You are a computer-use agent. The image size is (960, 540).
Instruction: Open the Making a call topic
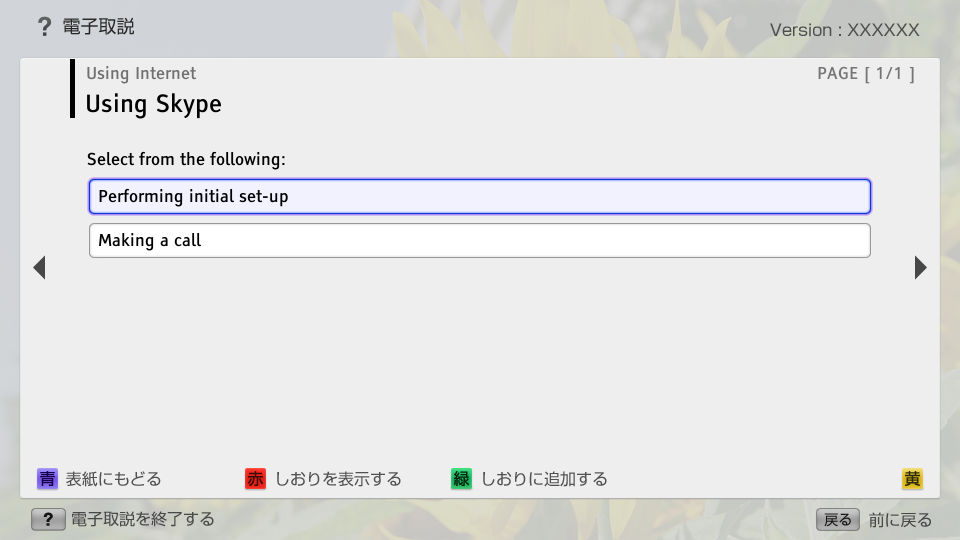480,240
